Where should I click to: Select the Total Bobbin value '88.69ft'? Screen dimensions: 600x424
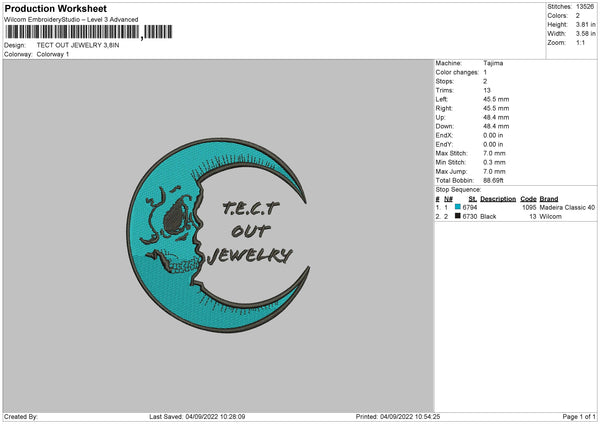point(494,180)
